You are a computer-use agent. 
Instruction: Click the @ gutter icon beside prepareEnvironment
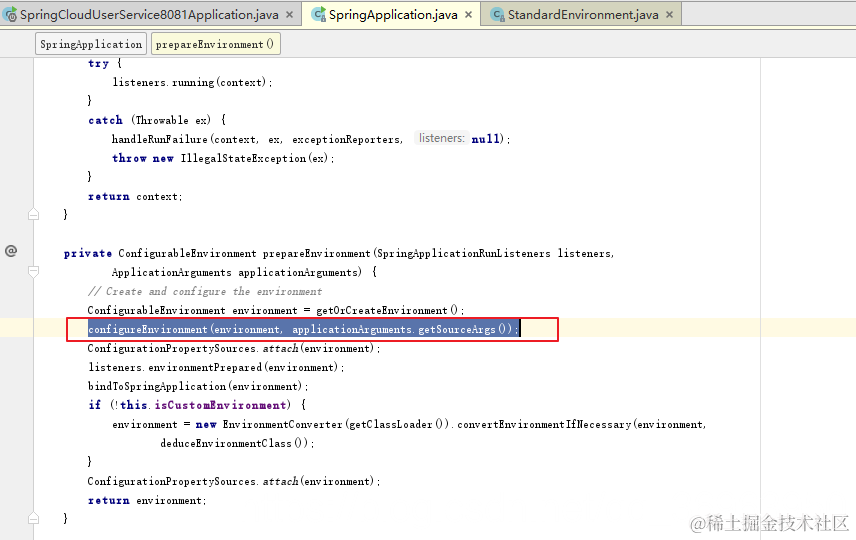click(x=11, y=251)
